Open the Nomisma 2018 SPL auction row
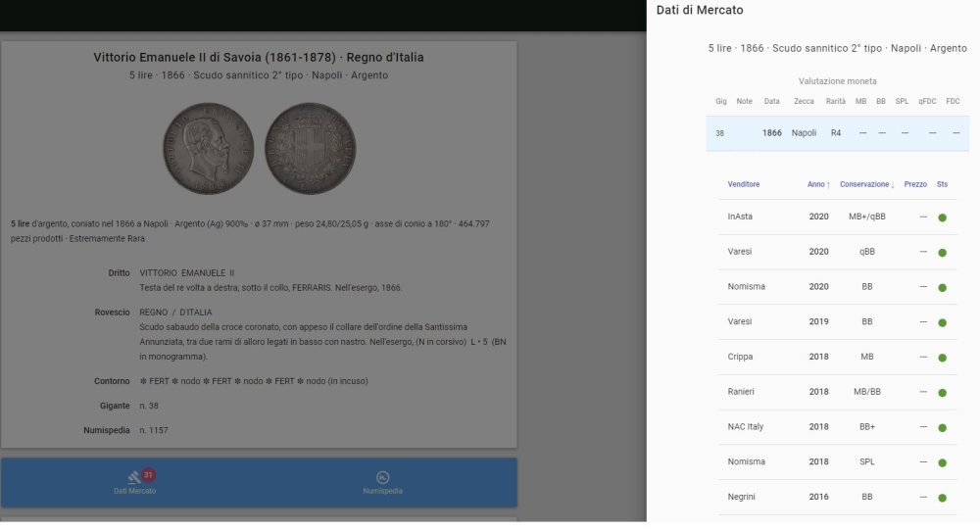Image resolution: width=980 pixels, height=531 pixels. click(837, 461)
